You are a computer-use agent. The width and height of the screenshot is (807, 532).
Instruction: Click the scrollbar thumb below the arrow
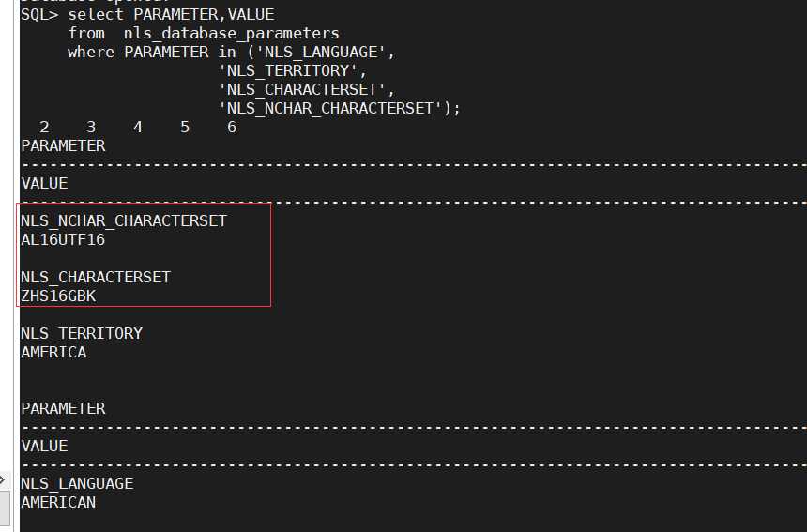pyautogui.click(x=5, y=508)
